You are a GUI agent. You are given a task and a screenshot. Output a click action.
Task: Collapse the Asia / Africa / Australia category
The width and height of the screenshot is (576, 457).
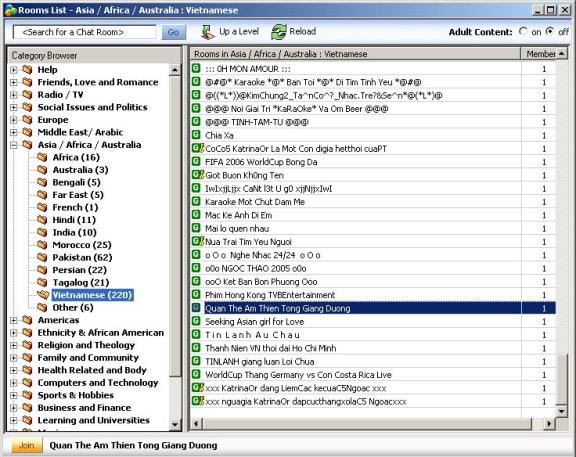14,145
